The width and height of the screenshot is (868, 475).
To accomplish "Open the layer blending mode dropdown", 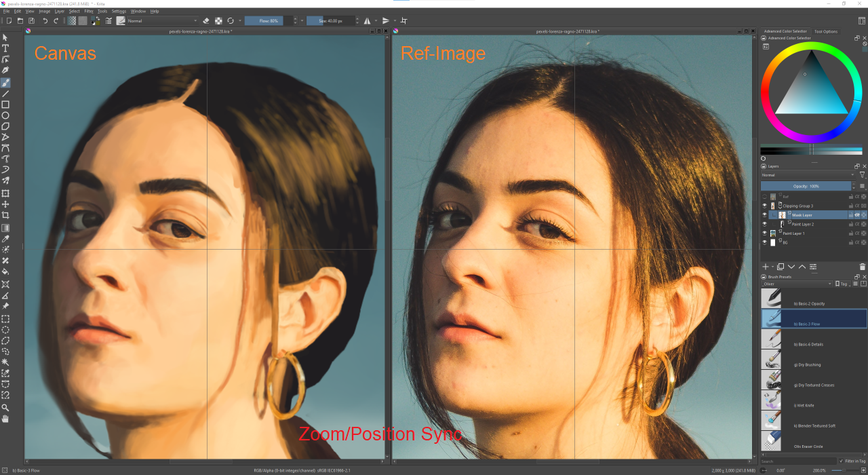I will click(807, 174).
